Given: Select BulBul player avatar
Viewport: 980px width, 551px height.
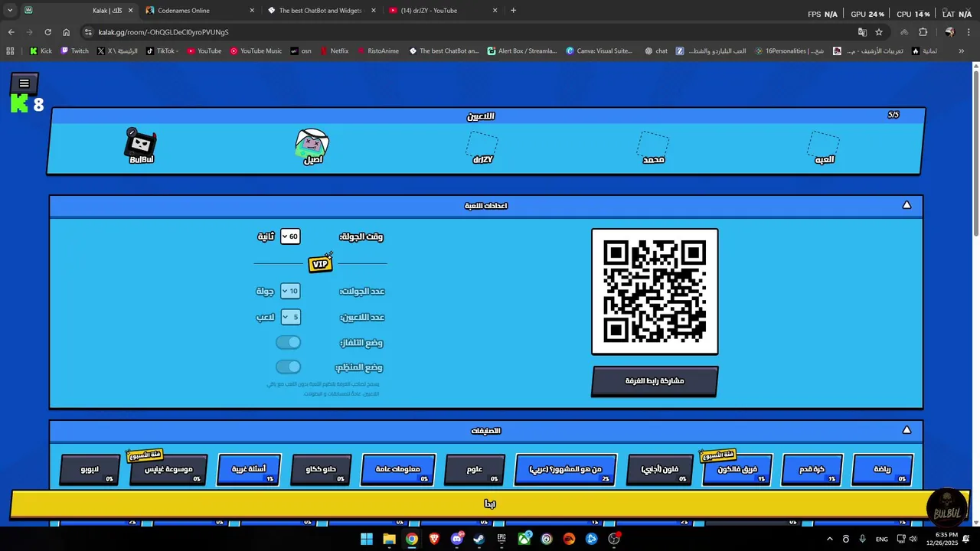Looking at the screenshot, I should click(x=141, y=146).
